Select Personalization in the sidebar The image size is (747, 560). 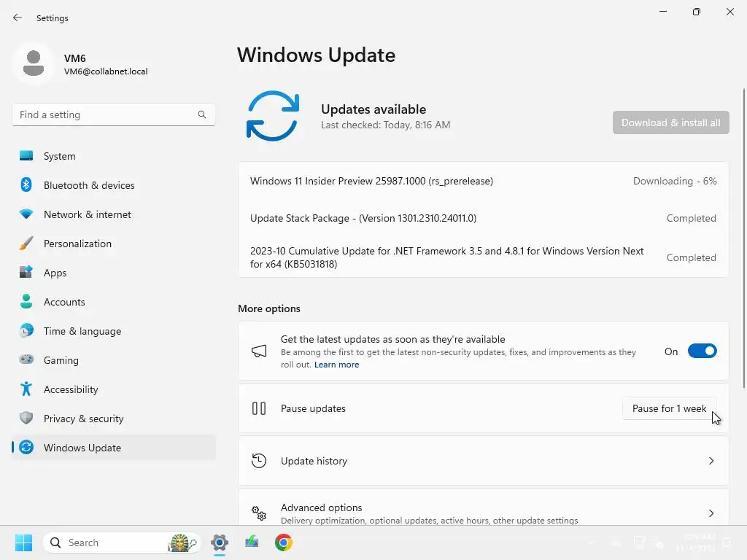pyautogui.click(x=114, y=244)
